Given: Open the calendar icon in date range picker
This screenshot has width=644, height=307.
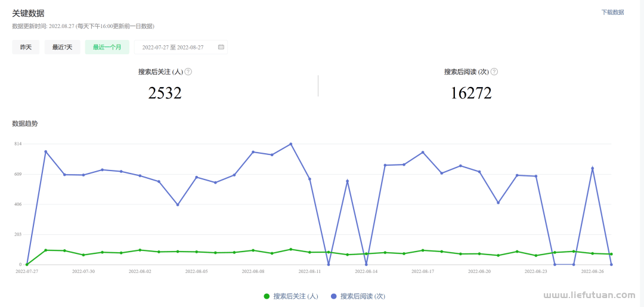Looking at the screenshot, I should (x=221, y=47).
